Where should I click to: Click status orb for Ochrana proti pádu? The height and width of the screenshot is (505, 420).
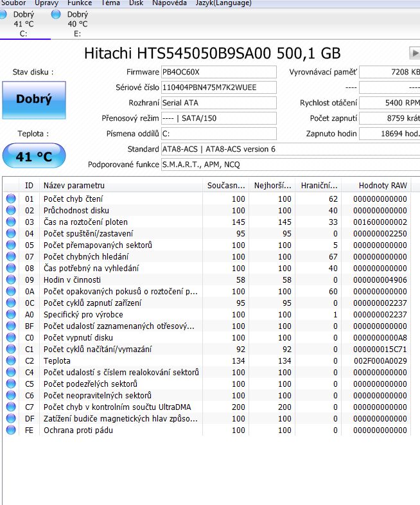pyautogui.click(x=11, y=430)
